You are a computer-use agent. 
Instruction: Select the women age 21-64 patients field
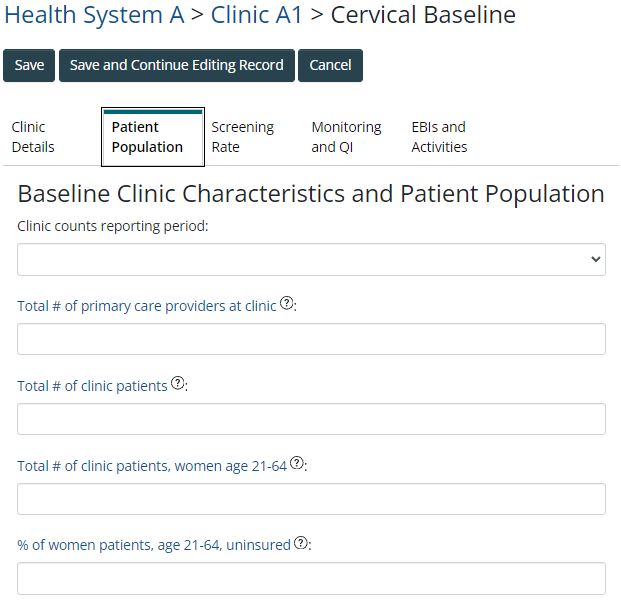311,499
